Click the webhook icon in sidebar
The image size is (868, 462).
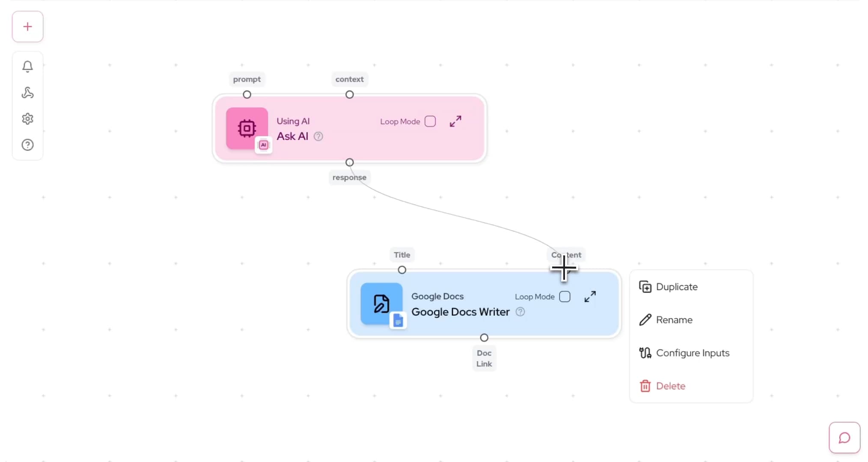coord(27,93)
